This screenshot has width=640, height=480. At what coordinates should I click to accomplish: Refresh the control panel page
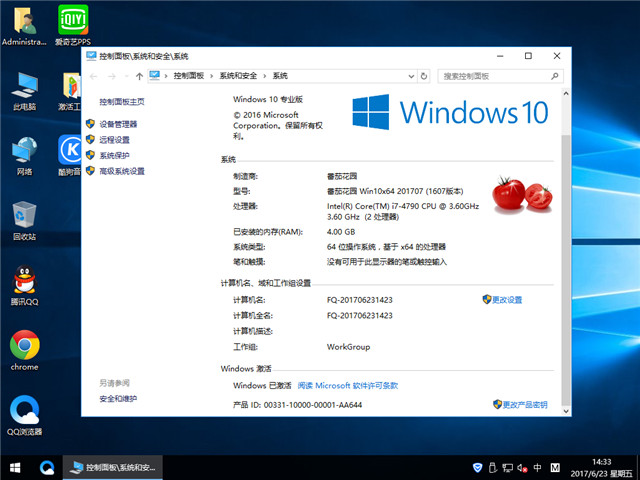click(424, 76)
